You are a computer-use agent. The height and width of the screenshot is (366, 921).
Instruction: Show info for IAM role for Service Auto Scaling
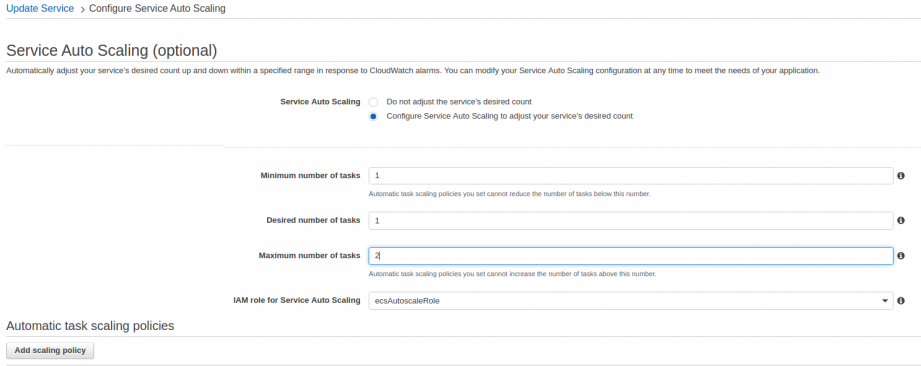click(x=901, y=300)
